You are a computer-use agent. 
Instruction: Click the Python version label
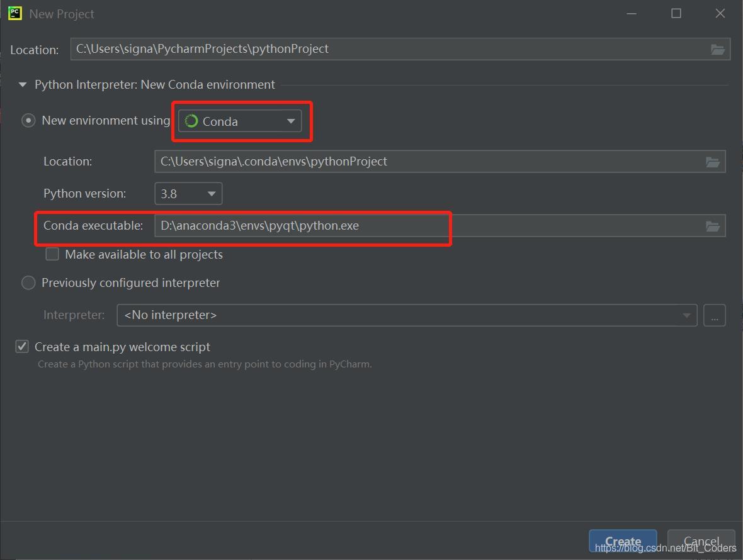(85, 194)
